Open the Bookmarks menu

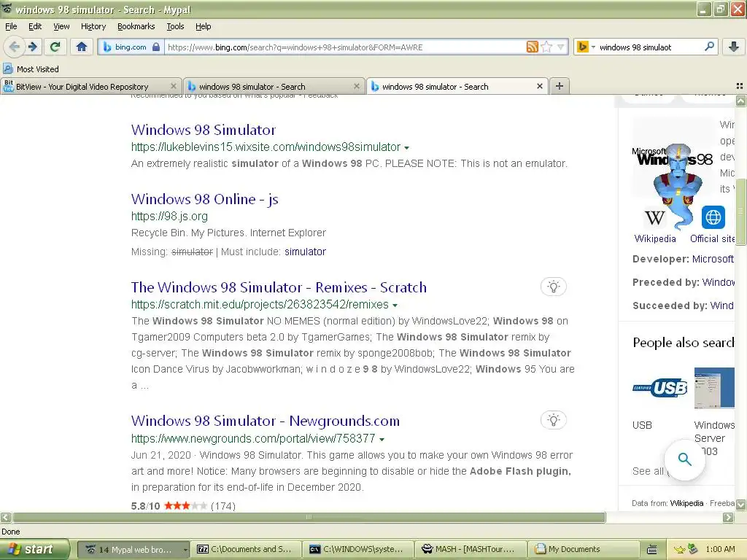point(136,26)
